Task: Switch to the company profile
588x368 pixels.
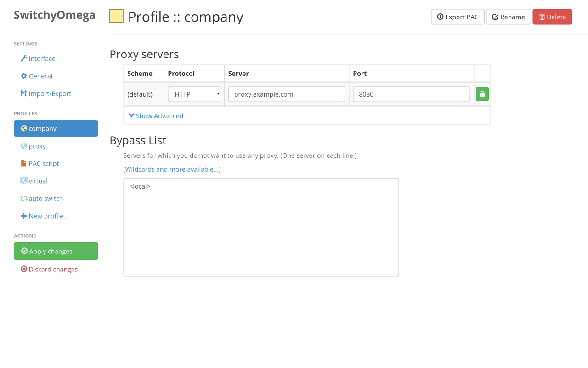Action: pyautogui.click(x=43, y=128)
